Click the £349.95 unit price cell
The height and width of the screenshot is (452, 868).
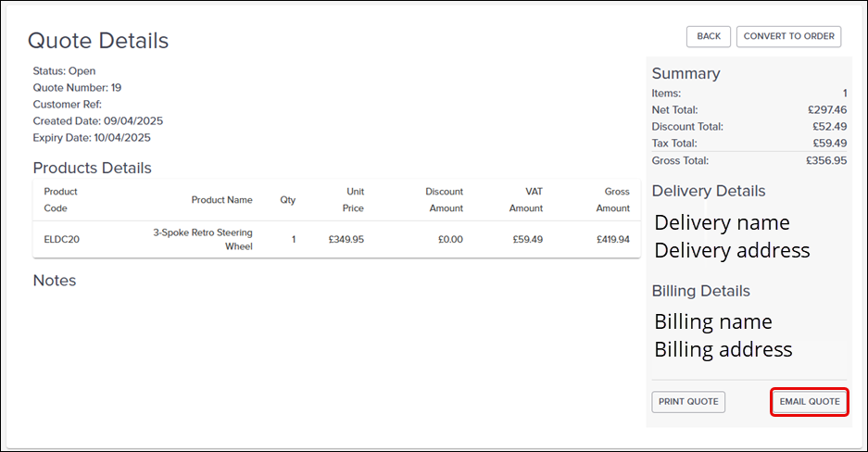pyautogui.click(x=346, y=239)
